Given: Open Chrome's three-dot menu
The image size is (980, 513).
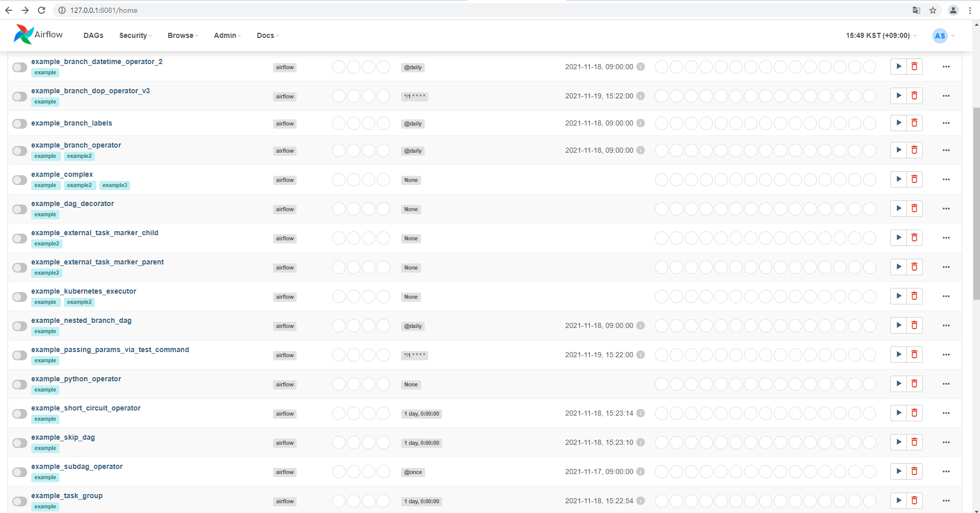Looking at the screenshot, I should tap(970, 10).
